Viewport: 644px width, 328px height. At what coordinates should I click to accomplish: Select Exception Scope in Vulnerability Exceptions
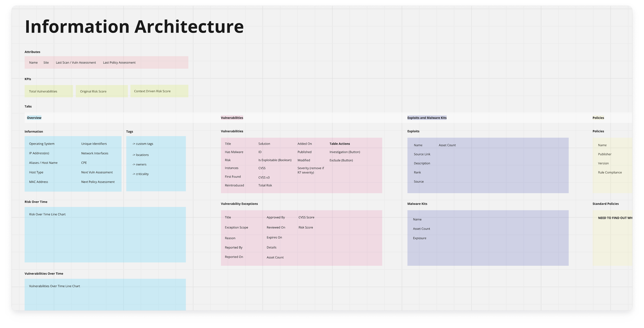(x=236, y=227)
